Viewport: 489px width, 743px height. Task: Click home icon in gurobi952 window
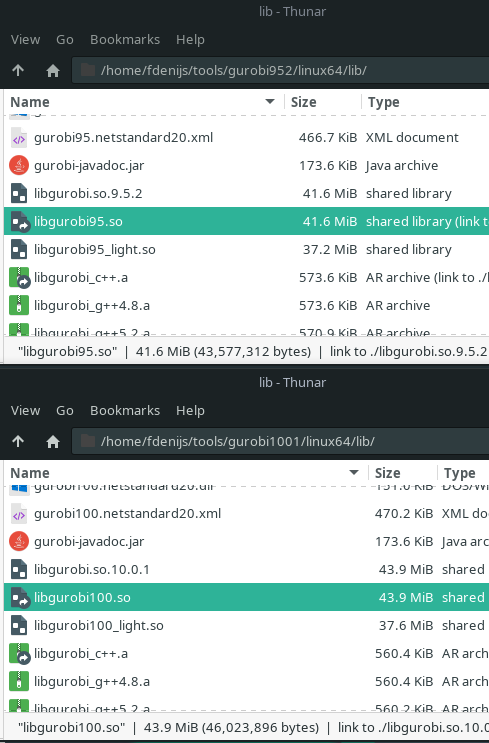click(53, 71)
